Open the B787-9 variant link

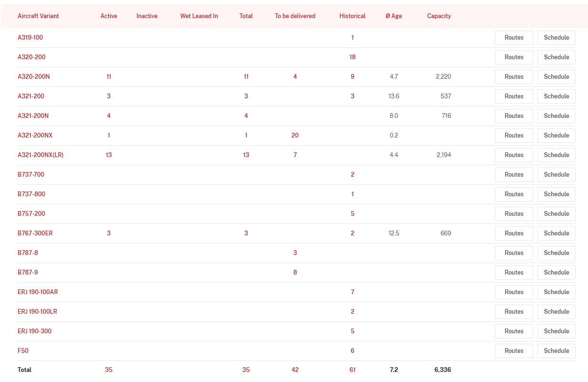click(x=28, y=272)
